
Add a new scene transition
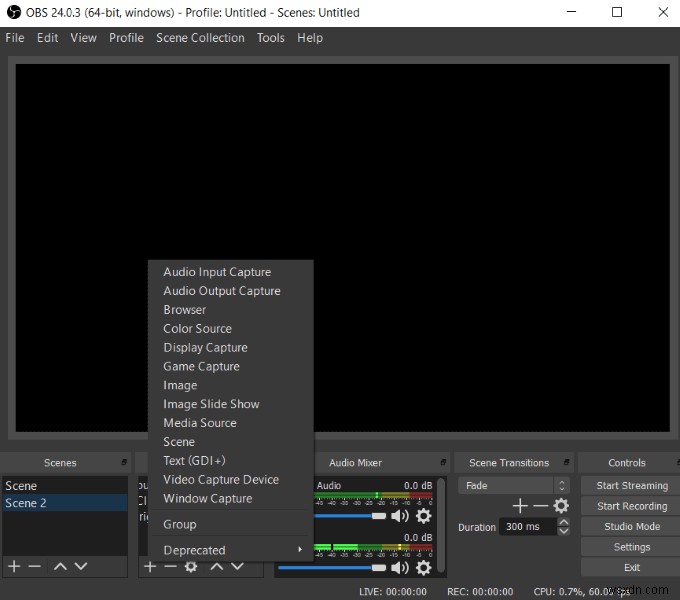click(520, 505)
